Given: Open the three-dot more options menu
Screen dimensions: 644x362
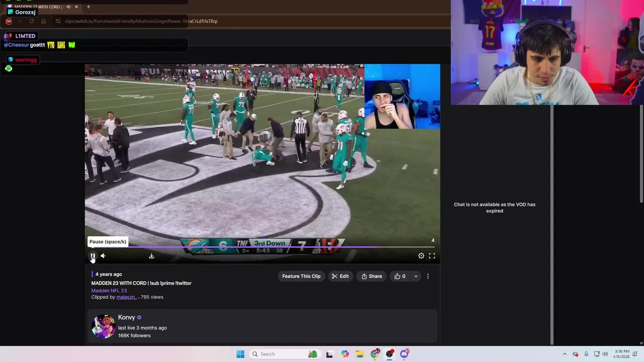Looking at the screenshot, I should [428, 276].
